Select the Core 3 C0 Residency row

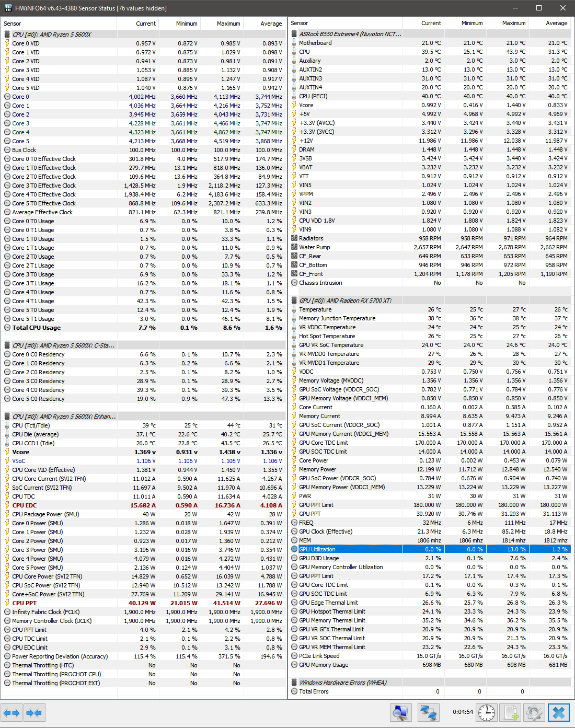143,381
